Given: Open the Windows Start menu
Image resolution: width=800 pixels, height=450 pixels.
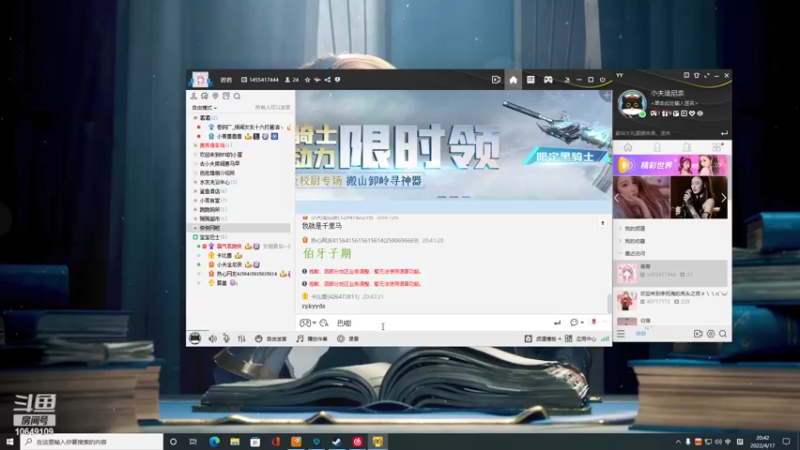Looking at the screenshot, I should coord(10,442).
